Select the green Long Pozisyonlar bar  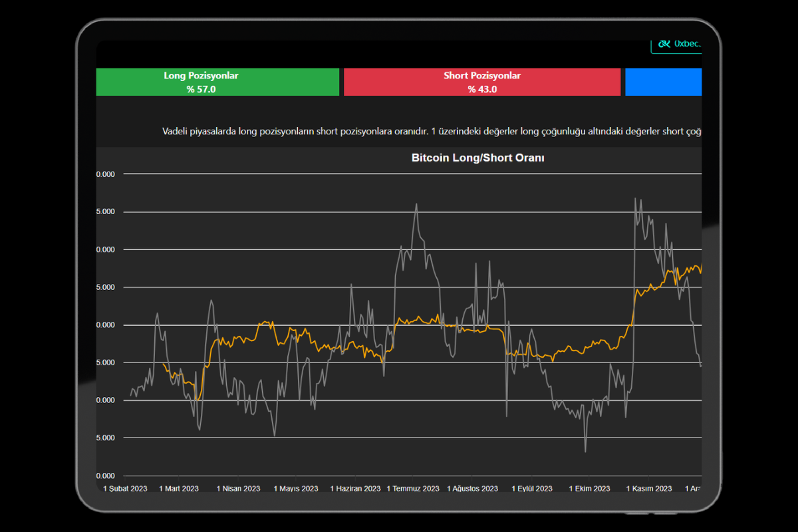[x=217, y=82]
